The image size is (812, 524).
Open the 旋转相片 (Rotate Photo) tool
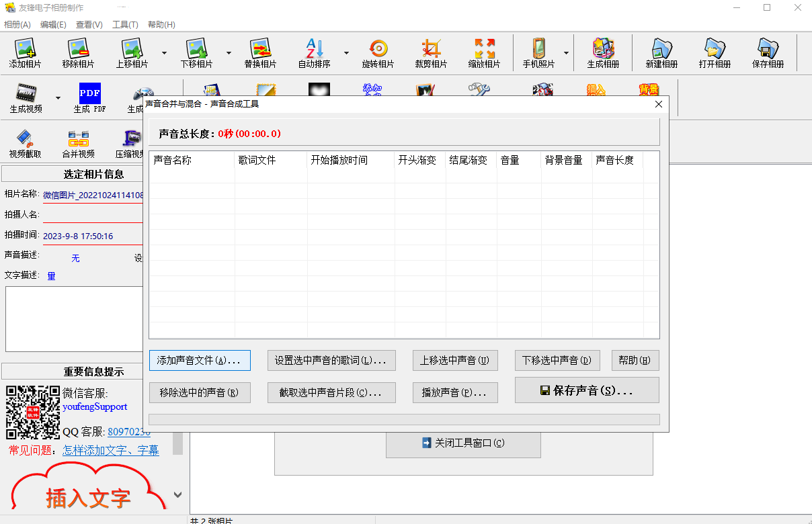(378, 53)
